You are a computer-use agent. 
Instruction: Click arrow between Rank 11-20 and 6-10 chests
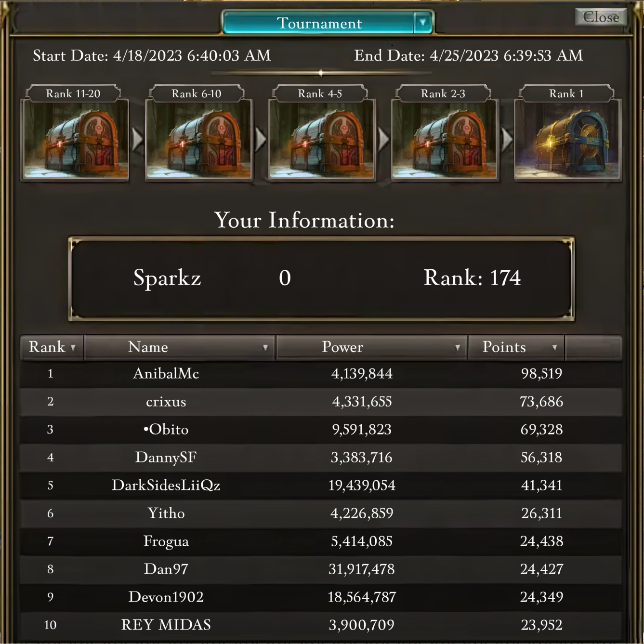tap(137, 139)
